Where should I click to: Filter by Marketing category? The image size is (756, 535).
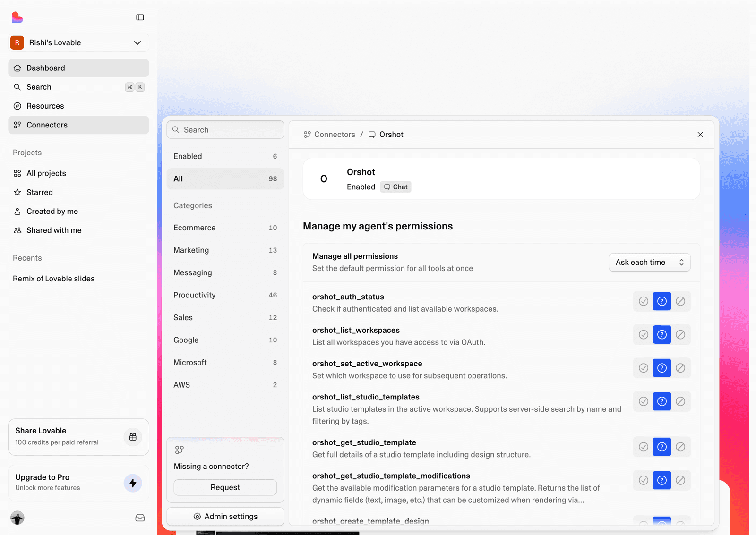pos(225,250)
